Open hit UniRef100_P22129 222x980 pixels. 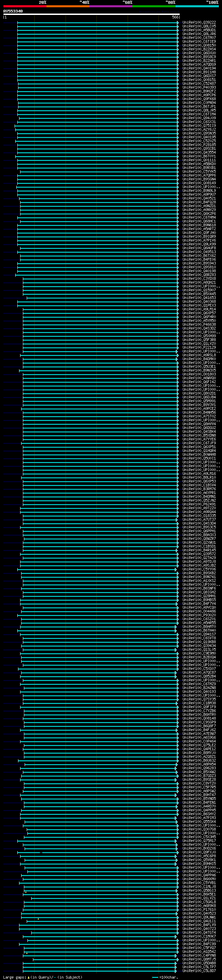click(x=199, y=347)
